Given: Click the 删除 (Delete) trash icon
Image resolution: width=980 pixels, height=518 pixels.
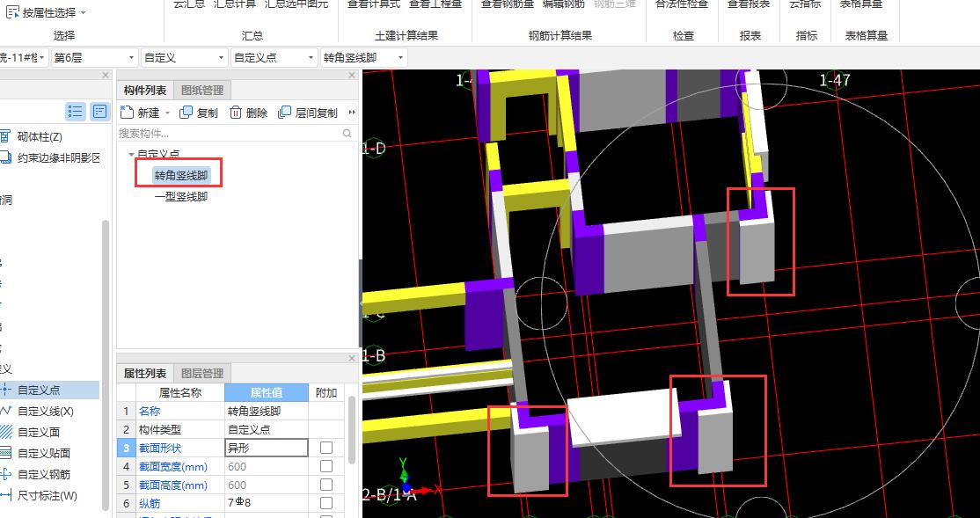Looking at the screenshot, I should pyautogui.click(x=236, y=113).
